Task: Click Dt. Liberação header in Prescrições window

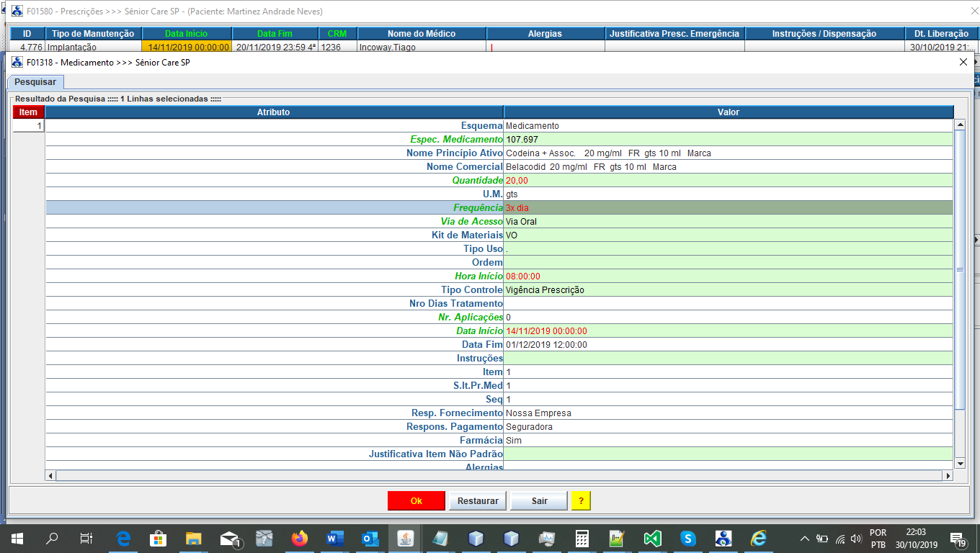Action: 942,34
